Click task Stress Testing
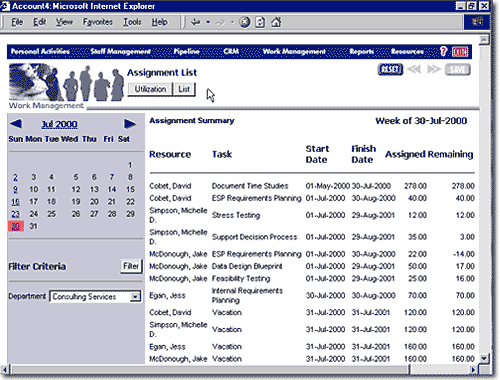The image size is (500, 380). click(236, 215)
